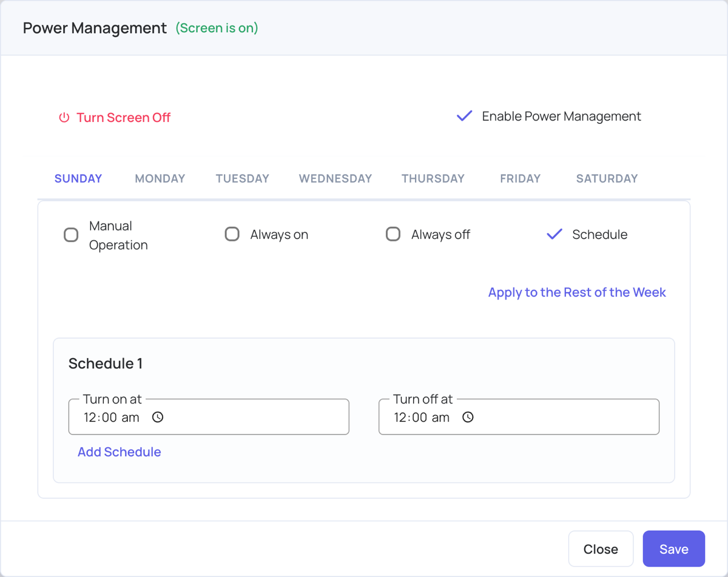Select the Always off checkbox
Screen dimensions: 728x577
393,234
